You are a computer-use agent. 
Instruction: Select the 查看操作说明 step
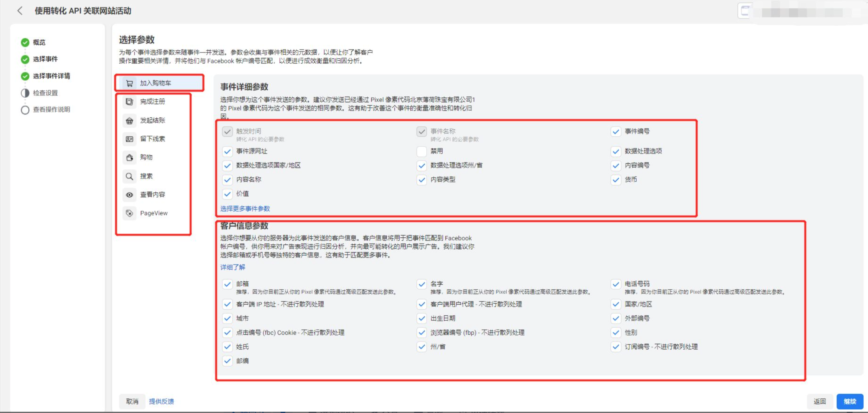[x=51, y=109]
